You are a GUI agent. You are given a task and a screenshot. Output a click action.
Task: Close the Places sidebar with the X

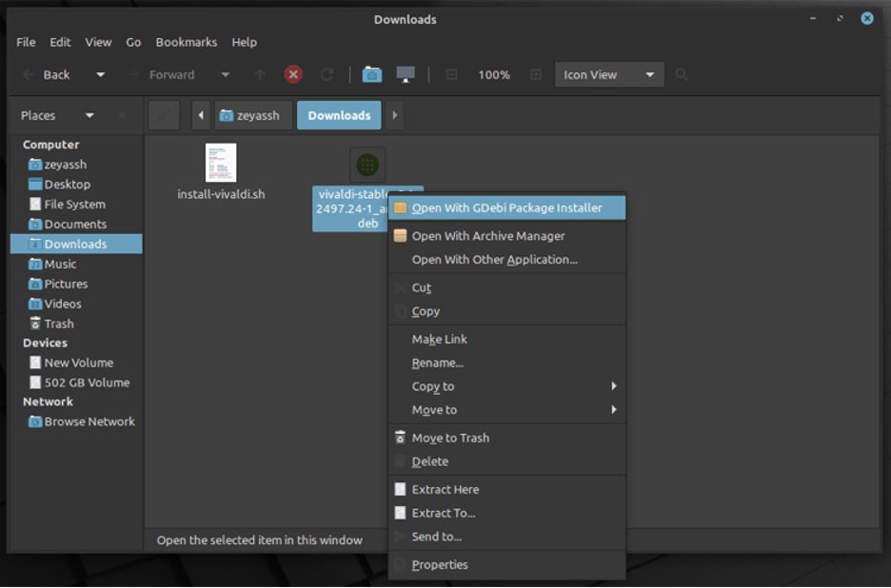pos(122,114)
